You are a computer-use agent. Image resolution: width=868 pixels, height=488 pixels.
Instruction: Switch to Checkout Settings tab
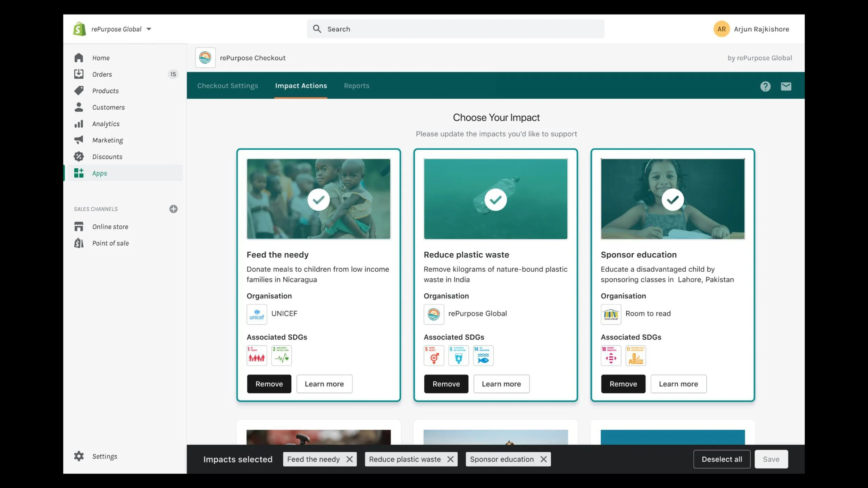tap(227, 86)
